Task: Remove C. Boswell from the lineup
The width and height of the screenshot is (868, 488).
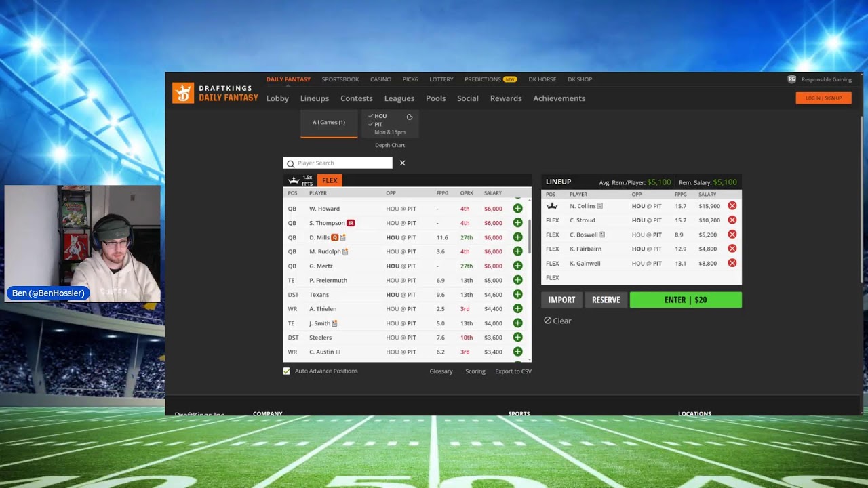Action: click(x=732, y=235)
